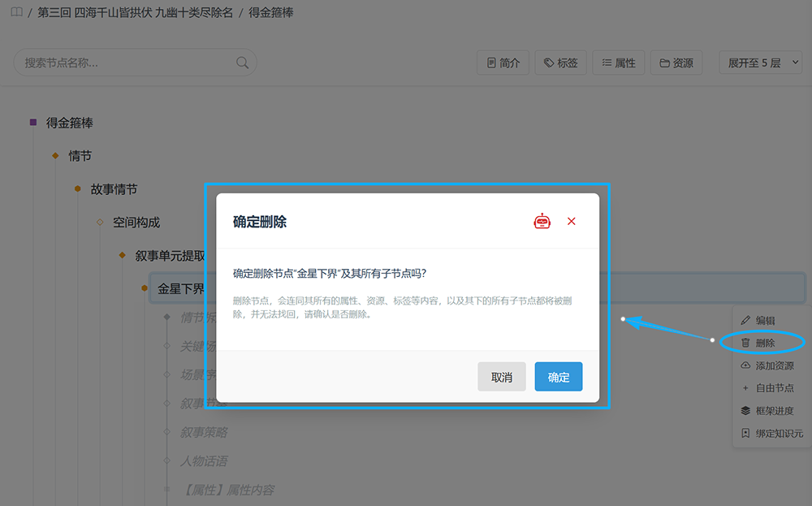Click the pencil icon beside 编辑
Viewport: 812px width, 506px height.
745,320
